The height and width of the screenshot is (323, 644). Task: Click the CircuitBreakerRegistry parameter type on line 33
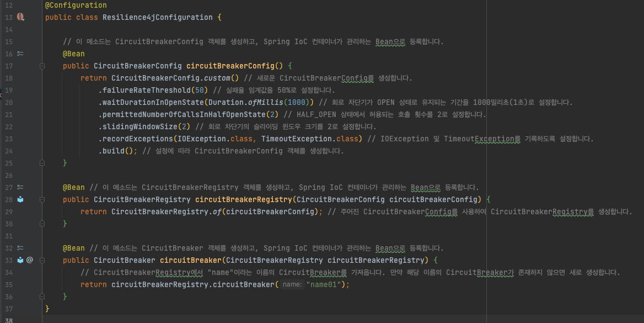coord(275,261)
